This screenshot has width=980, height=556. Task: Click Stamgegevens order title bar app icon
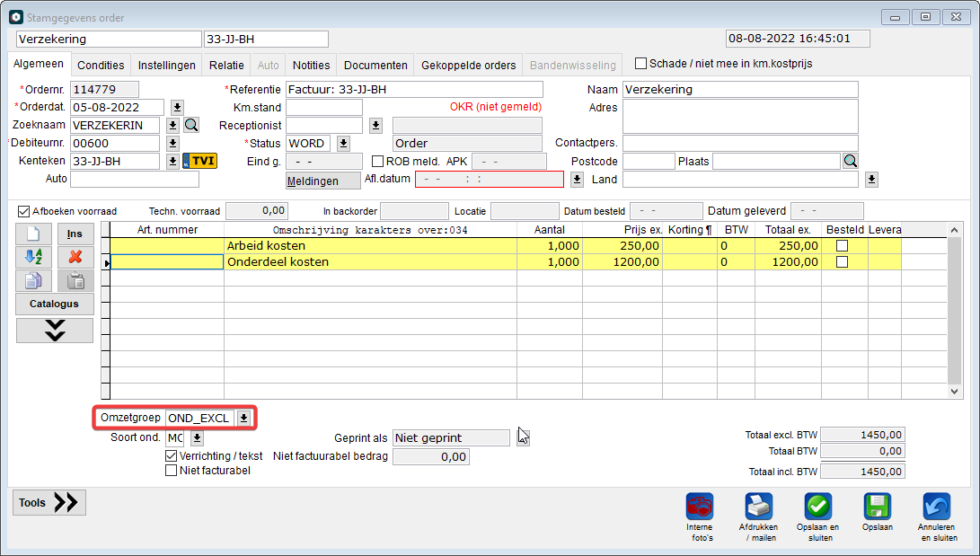[16, 17]
